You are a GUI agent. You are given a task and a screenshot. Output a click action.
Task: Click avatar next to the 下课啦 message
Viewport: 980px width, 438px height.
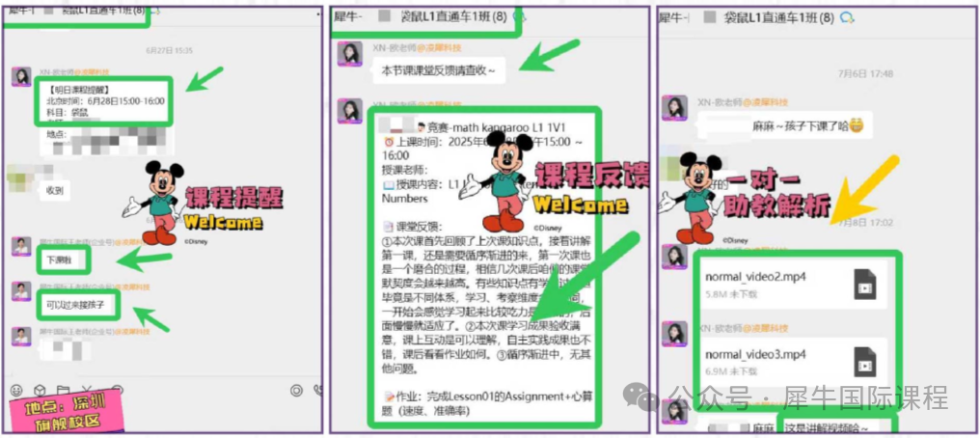pos(22,246)
